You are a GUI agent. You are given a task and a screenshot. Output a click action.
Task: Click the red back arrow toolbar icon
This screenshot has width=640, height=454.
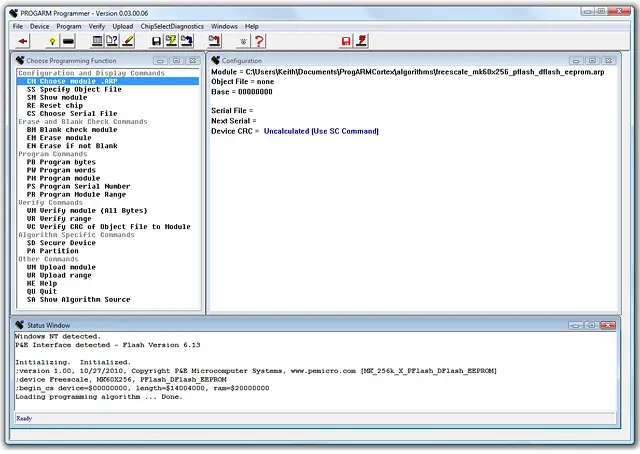click(x=23, y=41)
